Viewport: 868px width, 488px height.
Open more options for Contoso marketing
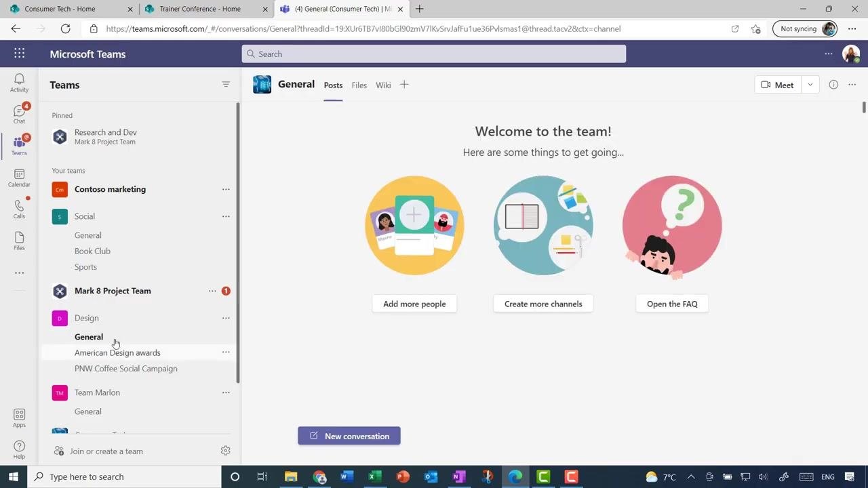tap(226, 189)
